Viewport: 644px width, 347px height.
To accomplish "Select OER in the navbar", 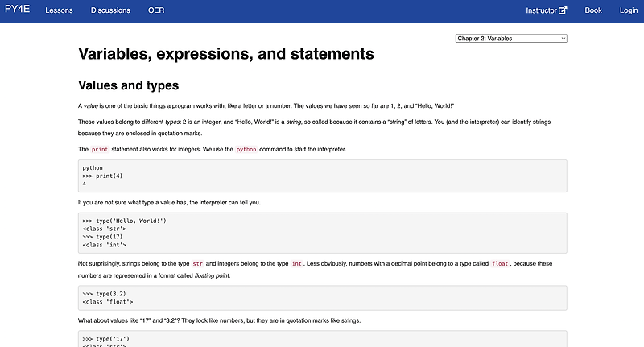I will (156, 10).
